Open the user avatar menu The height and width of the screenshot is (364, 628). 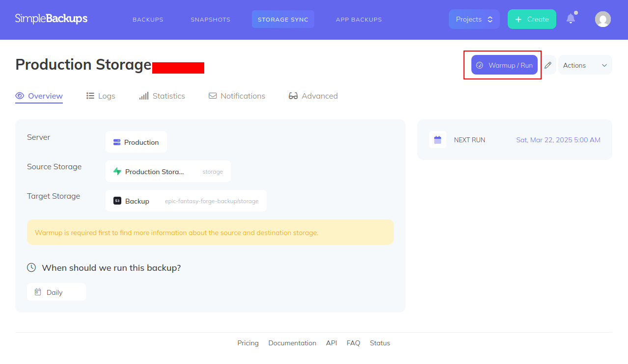pos(603,19)
